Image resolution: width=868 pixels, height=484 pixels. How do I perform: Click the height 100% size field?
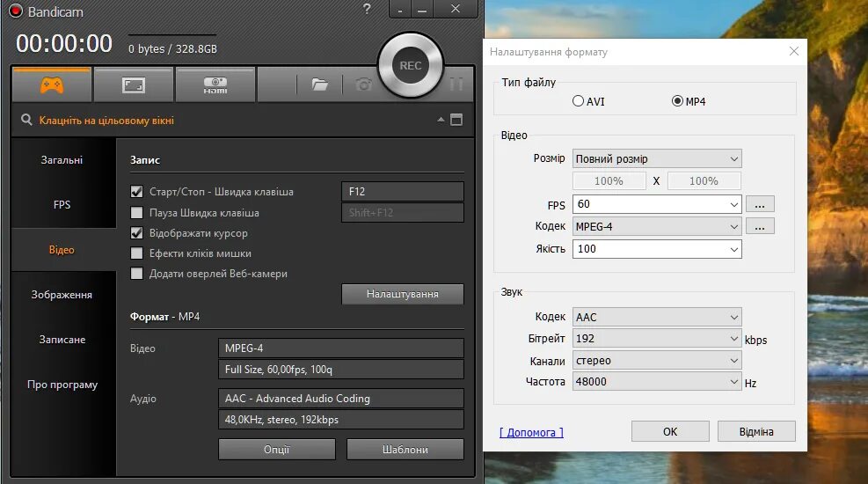point(704,181)
